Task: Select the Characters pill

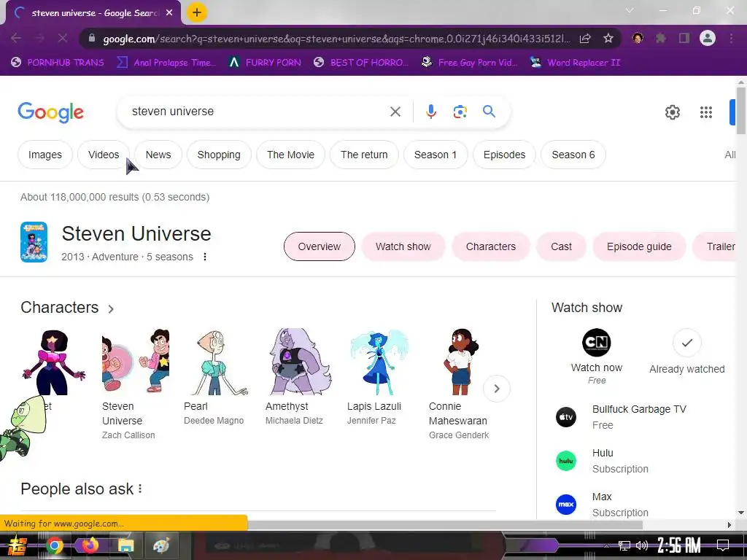Action: (x=491, y=246)
